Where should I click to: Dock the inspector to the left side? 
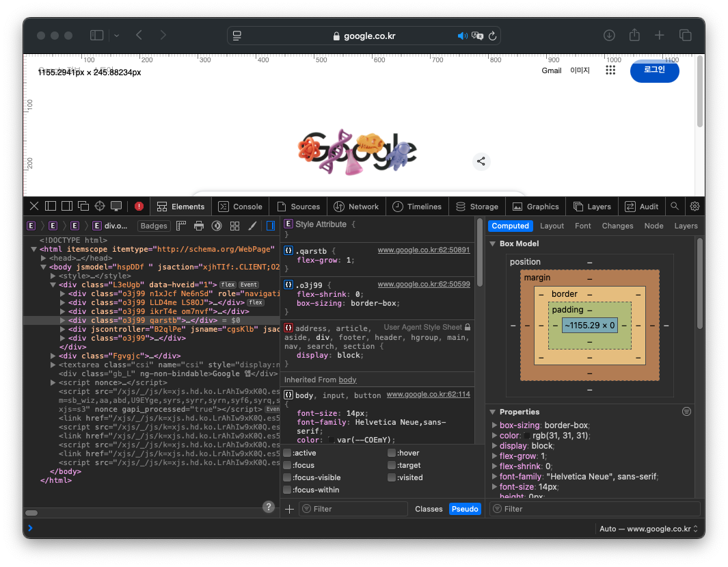[x=51, y=206]
